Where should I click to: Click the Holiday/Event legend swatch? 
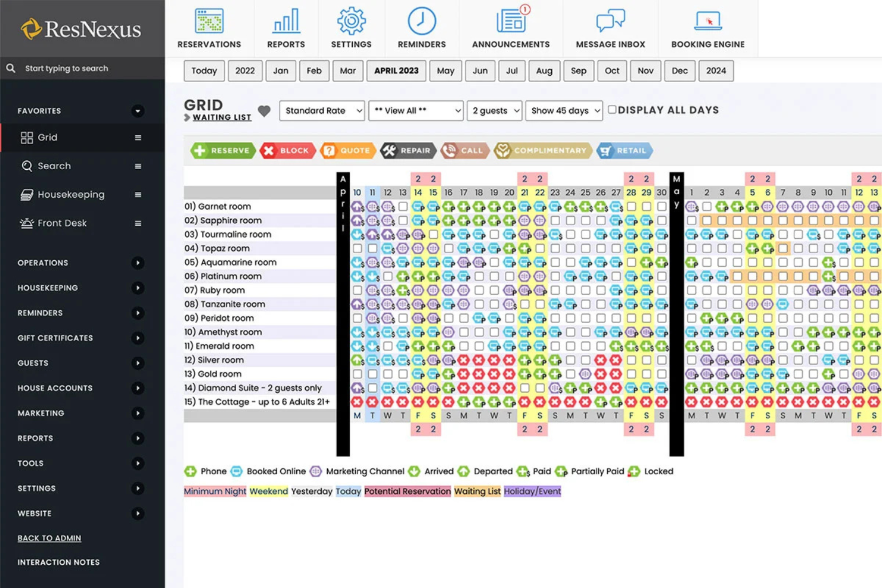coord(532,491)
